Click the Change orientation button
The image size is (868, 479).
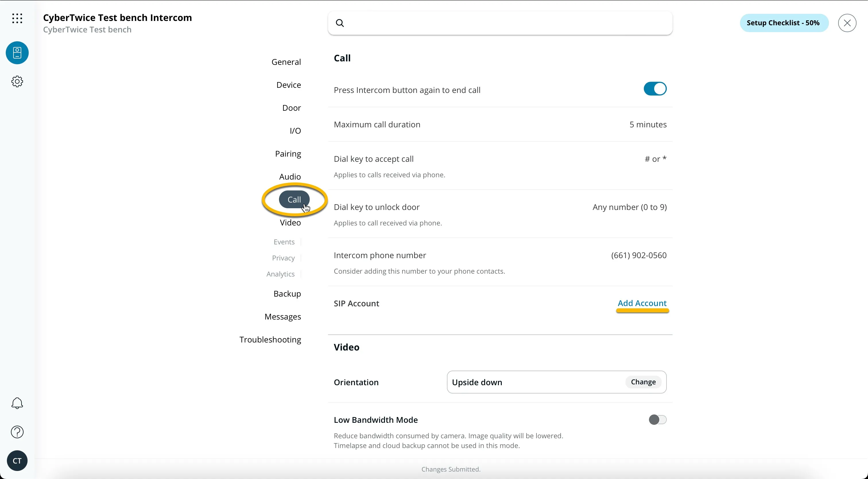tap(643, 382)
